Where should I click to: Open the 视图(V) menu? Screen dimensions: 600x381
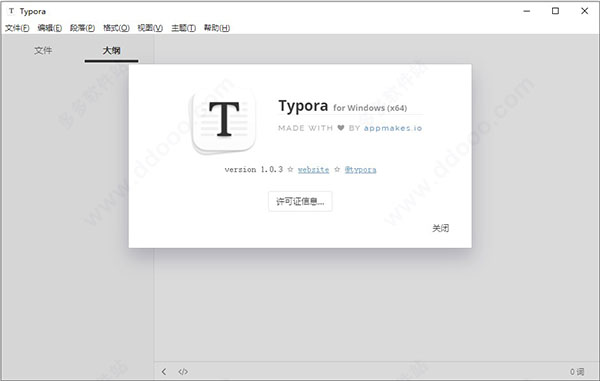point(150,28)
